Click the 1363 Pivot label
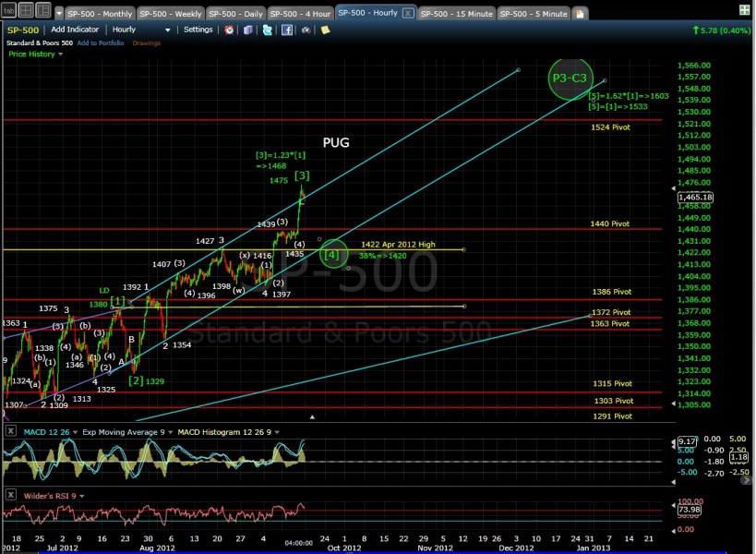Viewport: 756px width, 554px height. point(610,323)
